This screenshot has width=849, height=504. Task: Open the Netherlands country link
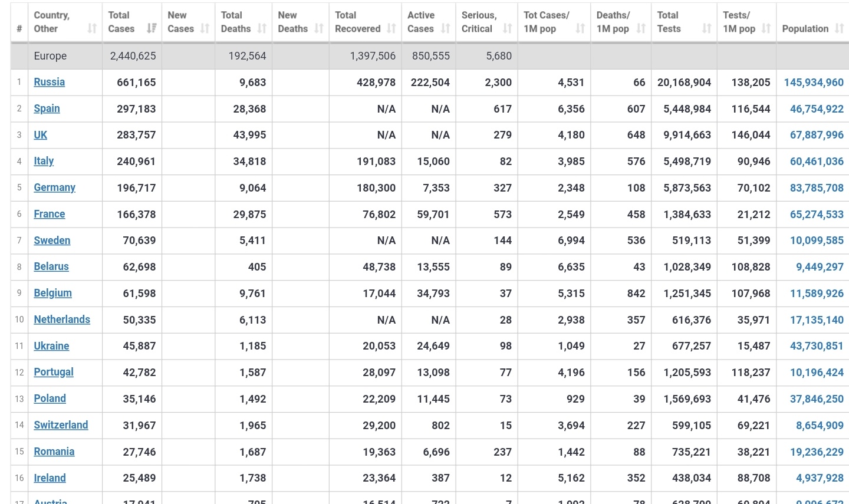point(62,319)
